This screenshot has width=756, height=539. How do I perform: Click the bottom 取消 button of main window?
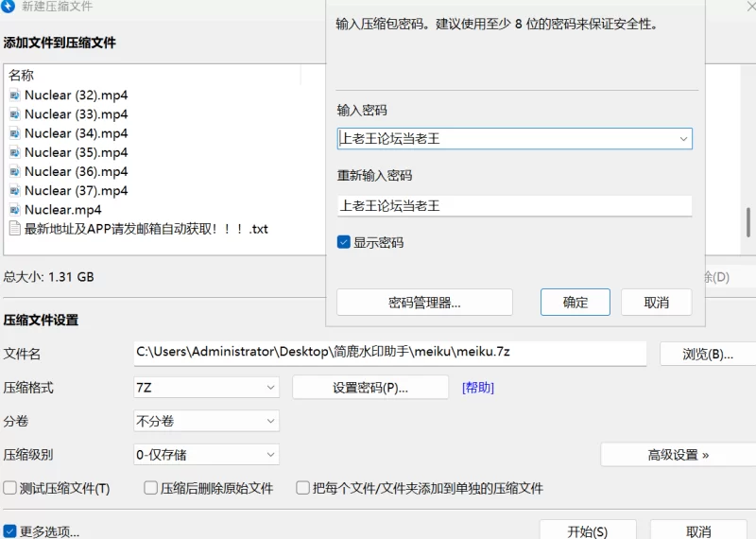[x=698, y=531]
